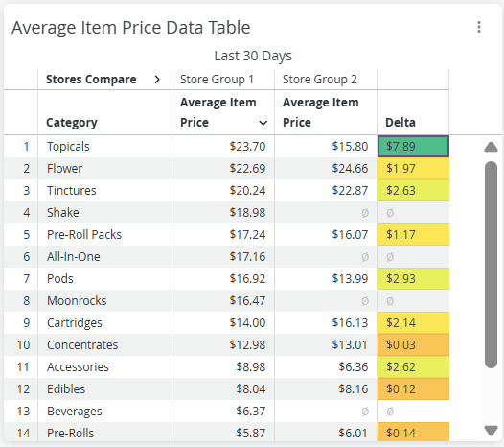Select the orange $0.03 Concentrates delta cell
The width and height of the screenshot is (504, 447).
tap(413, 345)
